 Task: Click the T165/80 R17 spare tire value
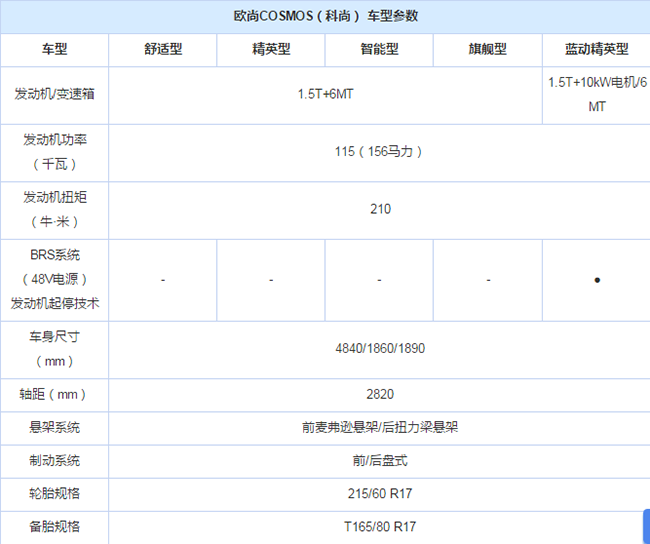[x=380, y=527]
